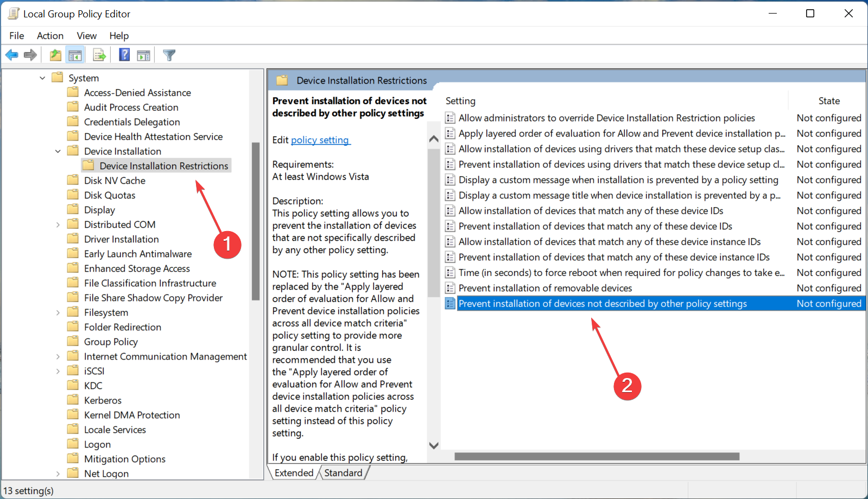This screenshot has height=499, width=868.
Task: Expand the Net Logon tree node
Action: [58, 474]
